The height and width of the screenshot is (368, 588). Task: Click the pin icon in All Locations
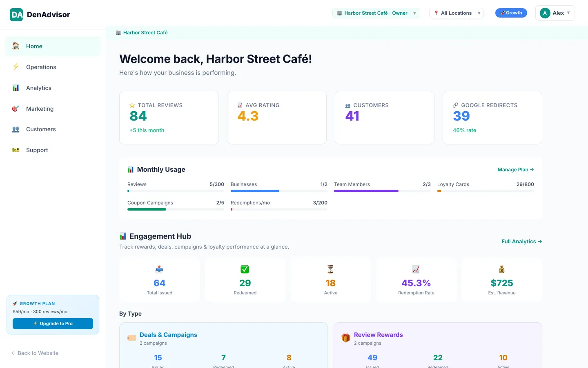pyautogui.click(x=437, y=13)
